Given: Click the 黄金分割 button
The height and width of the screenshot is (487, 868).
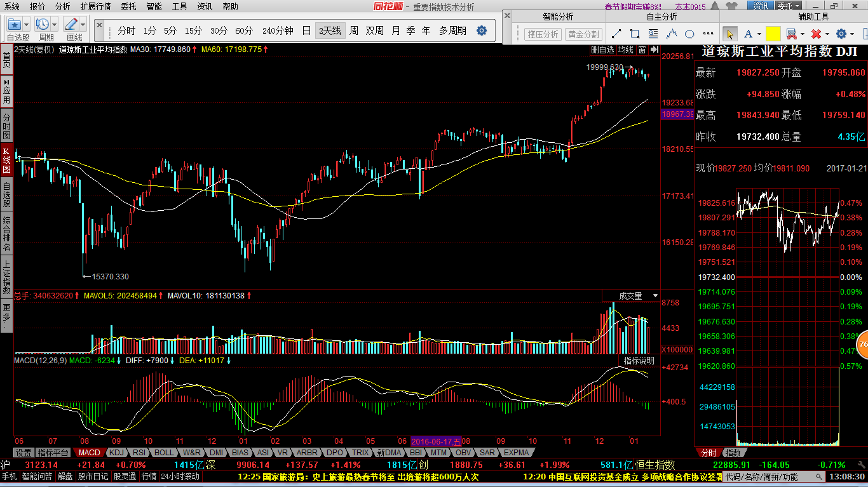Looking at the screenshot, I should (583, 34).
